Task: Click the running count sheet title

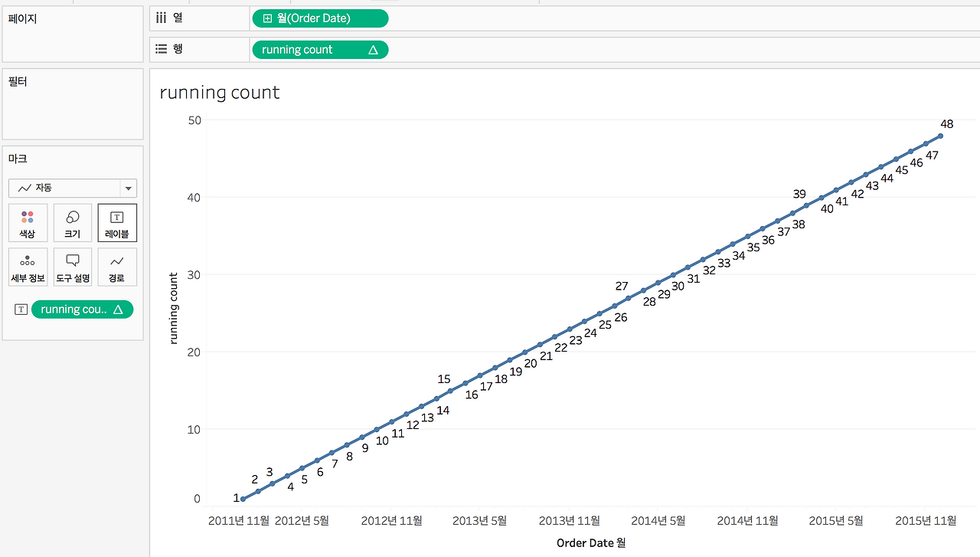Action: click(x=220, y=93)
